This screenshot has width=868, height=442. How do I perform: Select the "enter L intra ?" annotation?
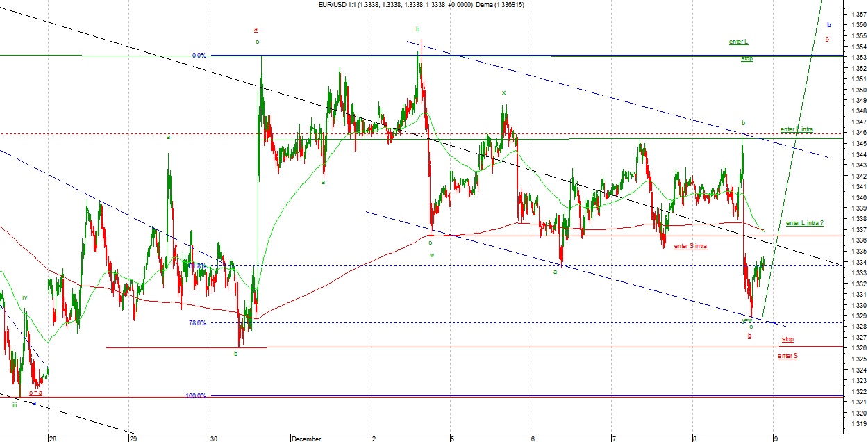pos(805,223)
